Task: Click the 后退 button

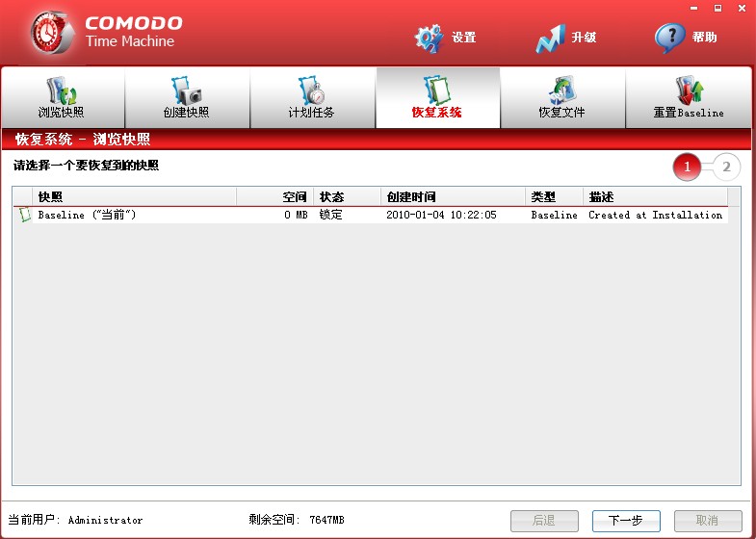Action: click(x=544, y=520)
